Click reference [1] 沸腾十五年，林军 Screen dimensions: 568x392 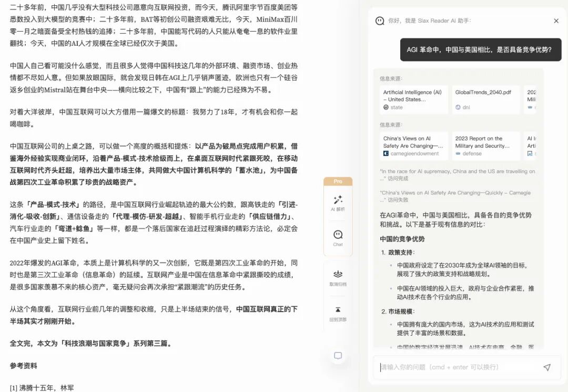click(42, 388)
